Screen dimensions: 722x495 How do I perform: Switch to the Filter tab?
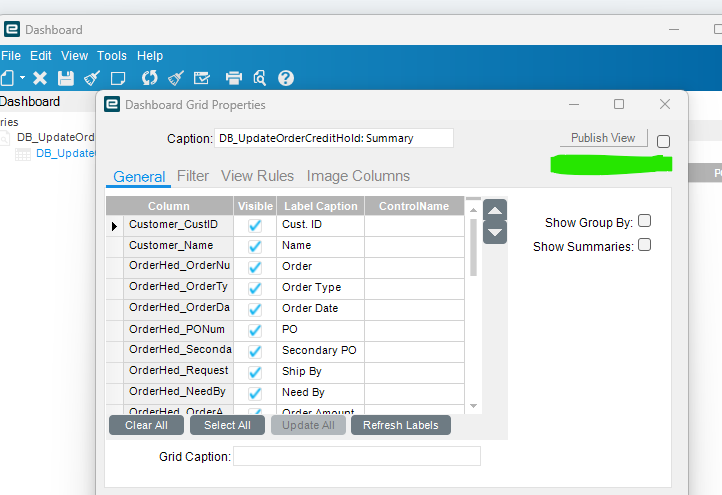[x=193, y=176]
